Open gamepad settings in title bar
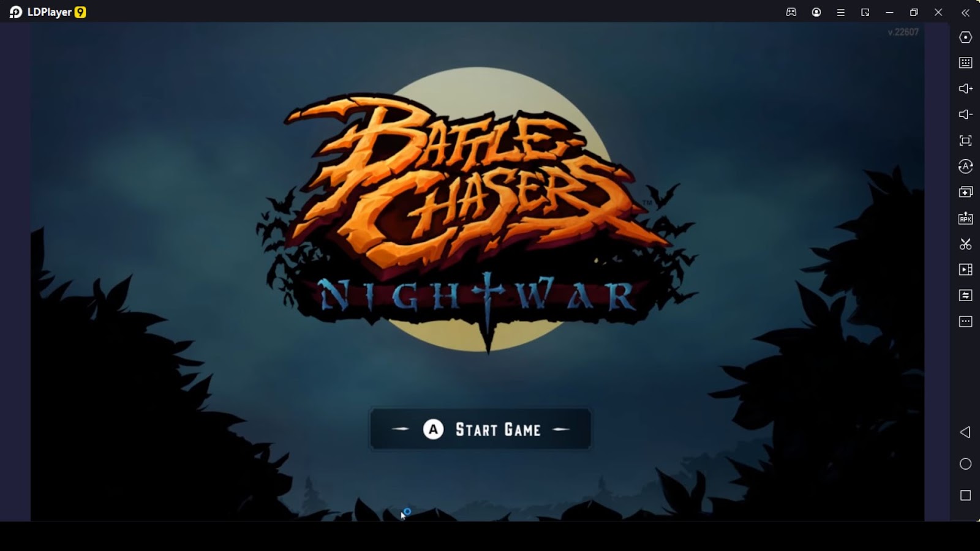980x551 pixels. coord(791,12)
